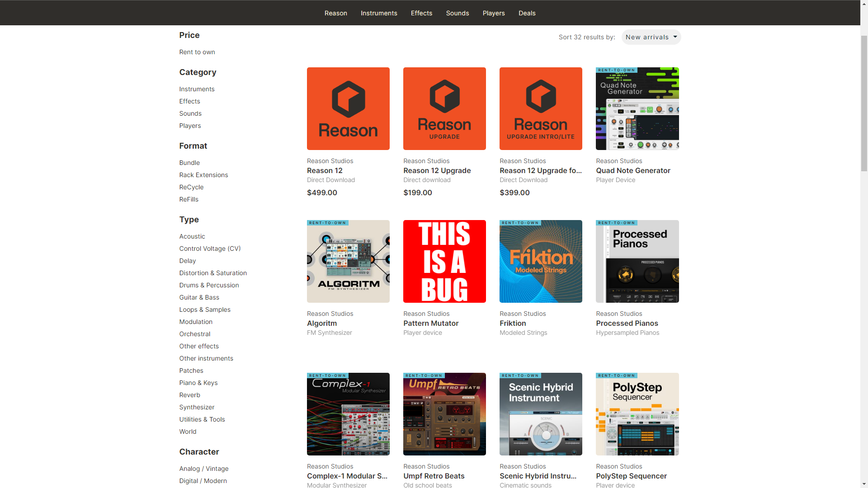The image size is (868, 488).
Task: Open the Quad Note Generator thumbnail
Action: [637, 108]
